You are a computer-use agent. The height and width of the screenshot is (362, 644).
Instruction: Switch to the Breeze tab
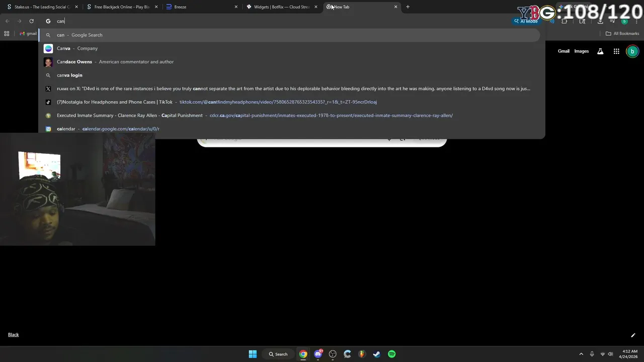(x=201, y=7)
